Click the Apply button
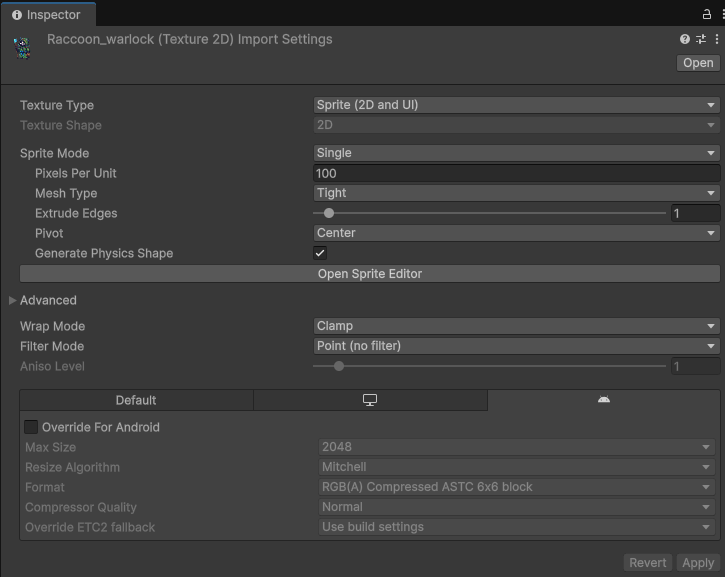Screen dimensions: 725x577 [x=698, y=563]
